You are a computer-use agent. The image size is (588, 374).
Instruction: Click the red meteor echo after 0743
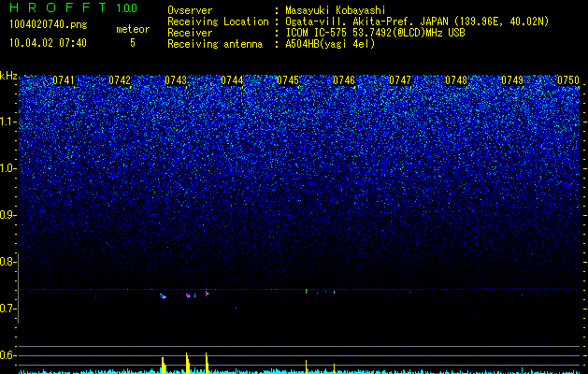[x=188, y=295]
